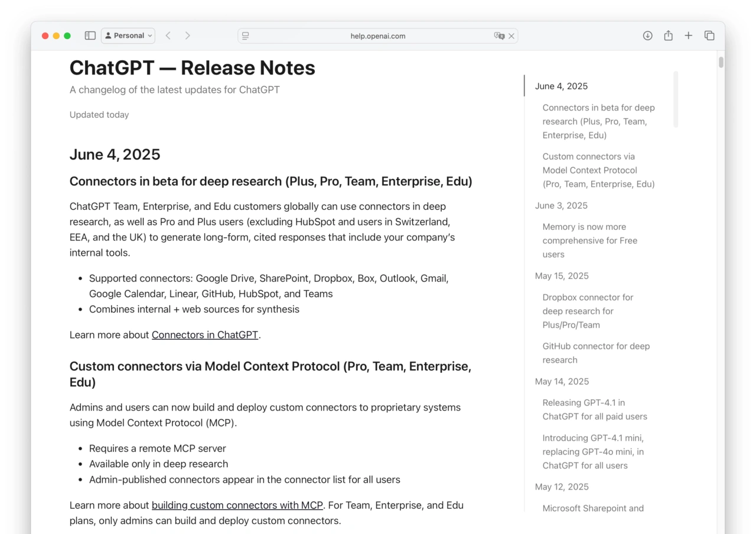756x534 pixels.
Task: Follow building custom connectors with MCP link
Action: coord(237,506)
